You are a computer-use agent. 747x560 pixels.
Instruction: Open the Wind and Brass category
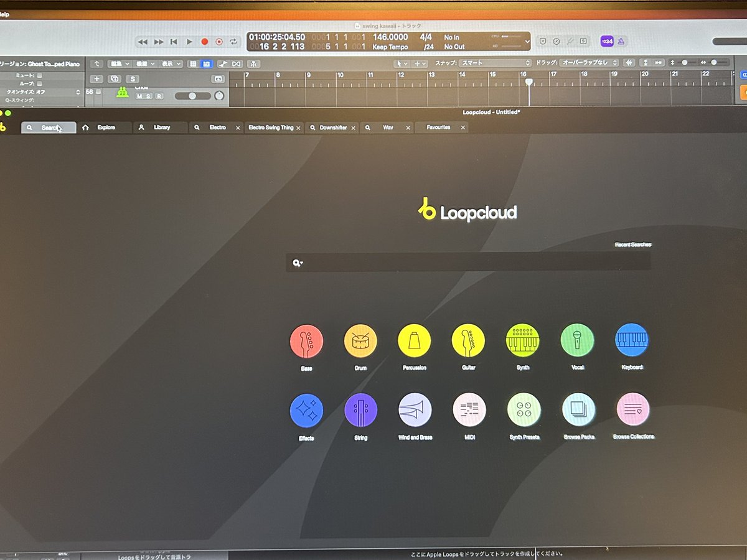415,409
